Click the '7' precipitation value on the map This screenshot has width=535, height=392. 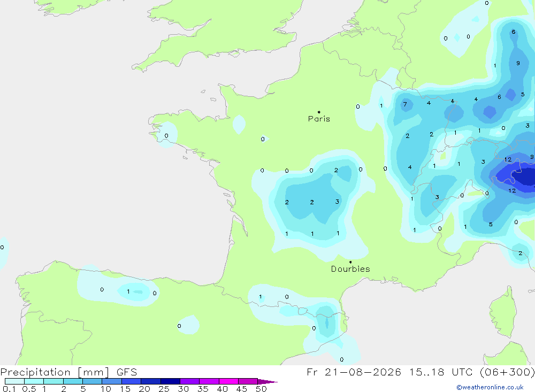point(405,104)
